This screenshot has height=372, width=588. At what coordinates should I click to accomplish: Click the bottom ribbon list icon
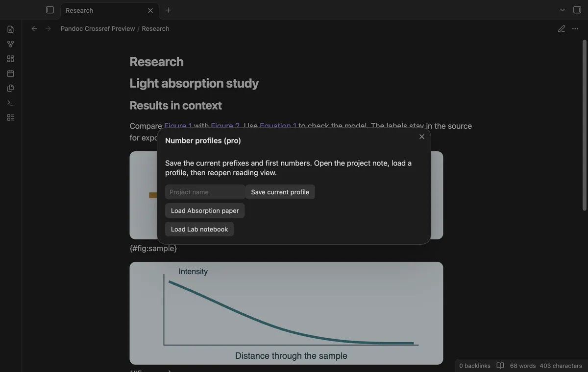coord(10,117)
